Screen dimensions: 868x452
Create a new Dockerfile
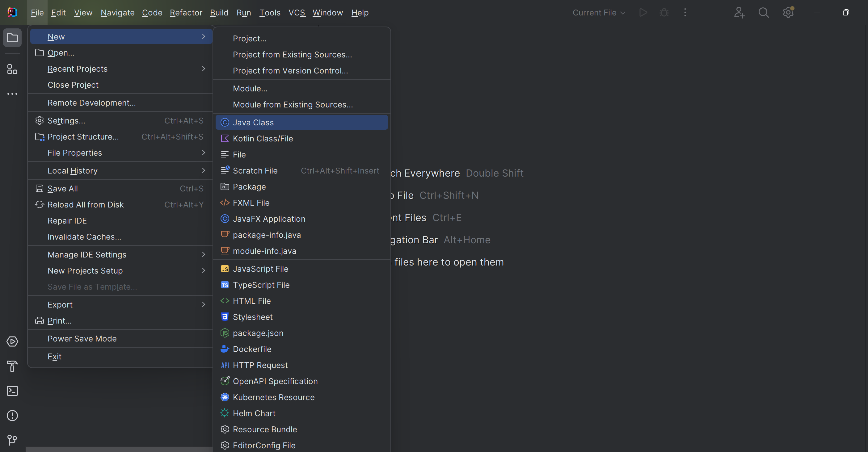point(301,349)
